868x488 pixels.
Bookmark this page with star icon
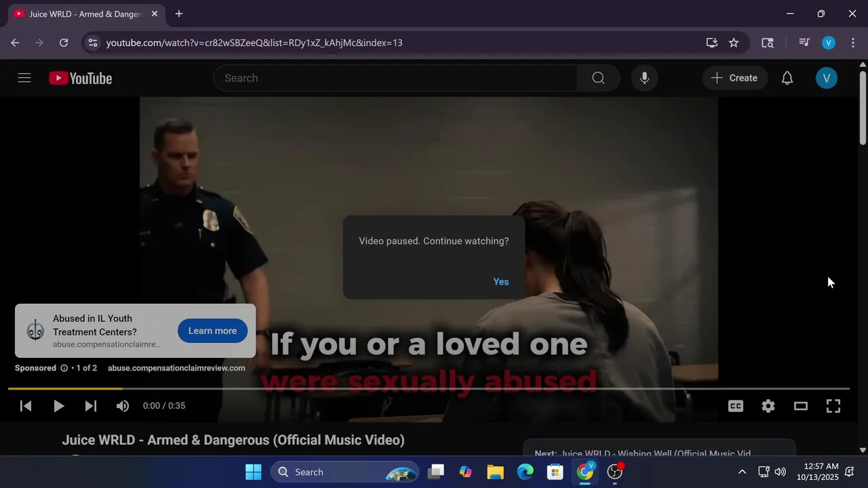click(734, 43)
